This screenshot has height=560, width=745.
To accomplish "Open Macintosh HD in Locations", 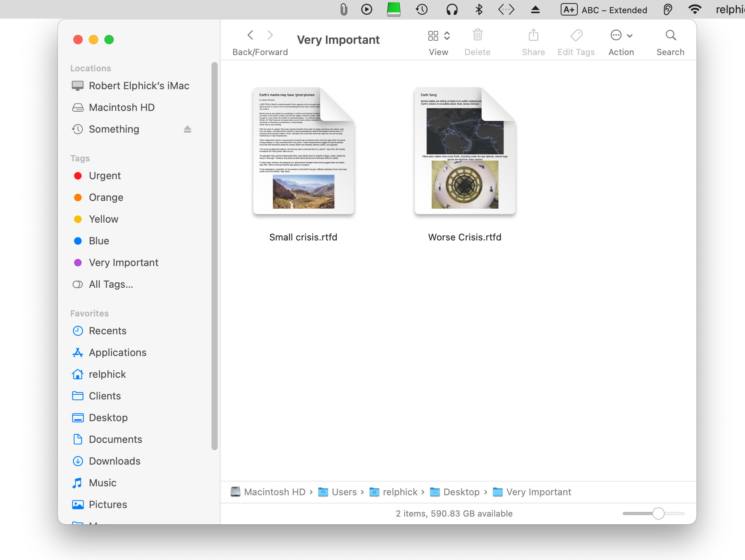I will (121, 107).
